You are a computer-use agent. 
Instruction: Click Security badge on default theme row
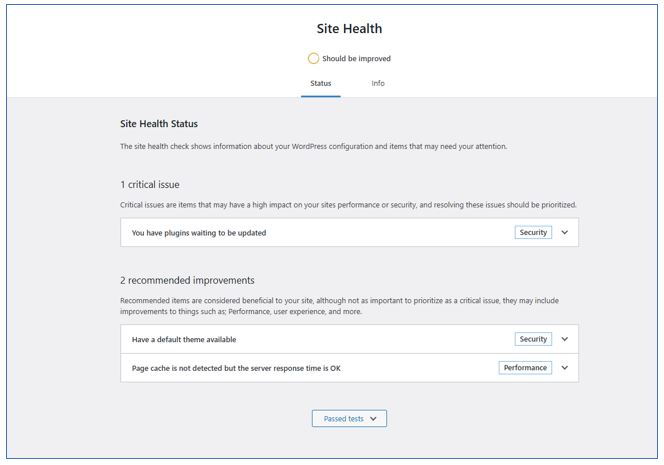(533, 339)
